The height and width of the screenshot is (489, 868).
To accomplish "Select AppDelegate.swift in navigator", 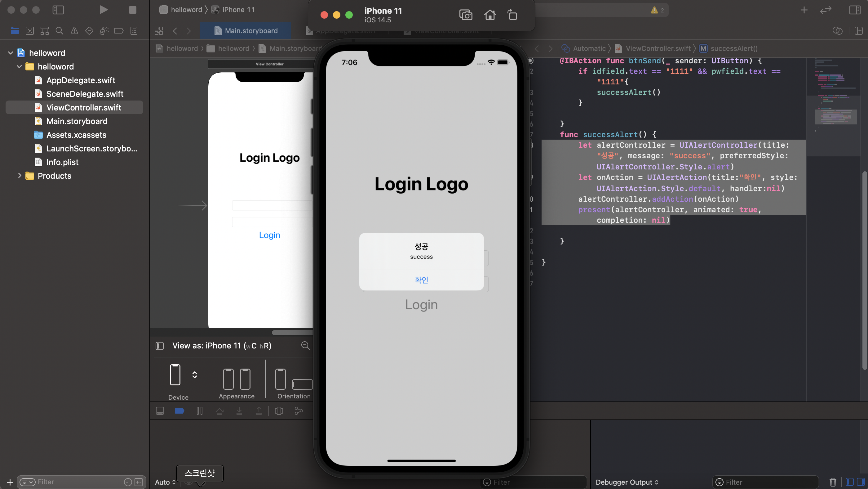I will point(81,80).
